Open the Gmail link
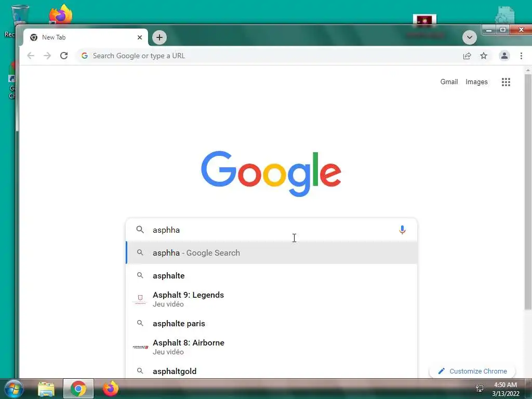This screenshot has width=532, height=399. tap(449, 82)
